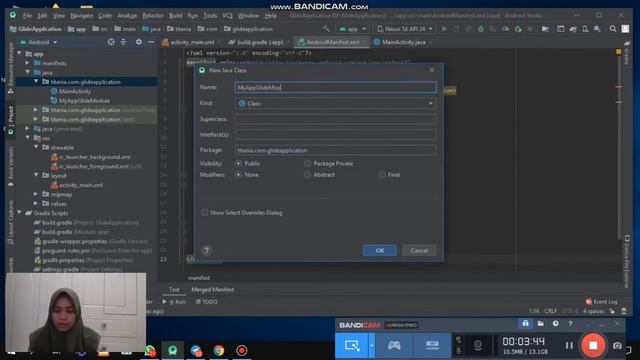
Task: Pause the Bandicam recording
Action: coord(569,345)
